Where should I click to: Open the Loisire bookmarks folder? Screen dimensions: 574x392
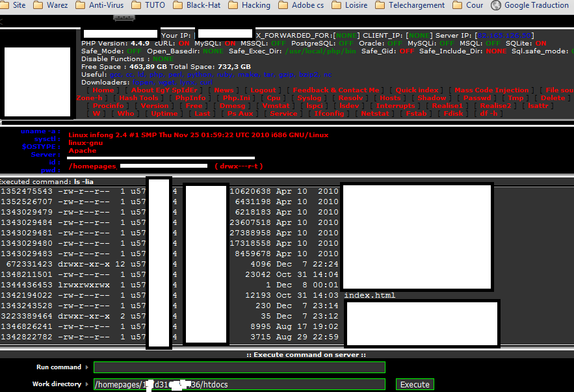coord(350,5)
